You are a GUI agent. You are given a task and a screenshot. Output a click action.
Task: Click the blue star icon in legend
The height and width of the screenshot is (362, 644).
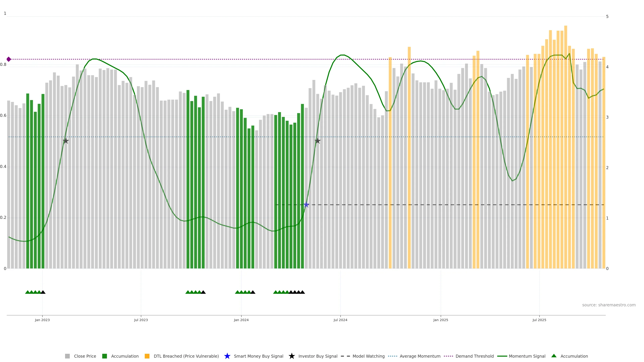click(227, 356)
